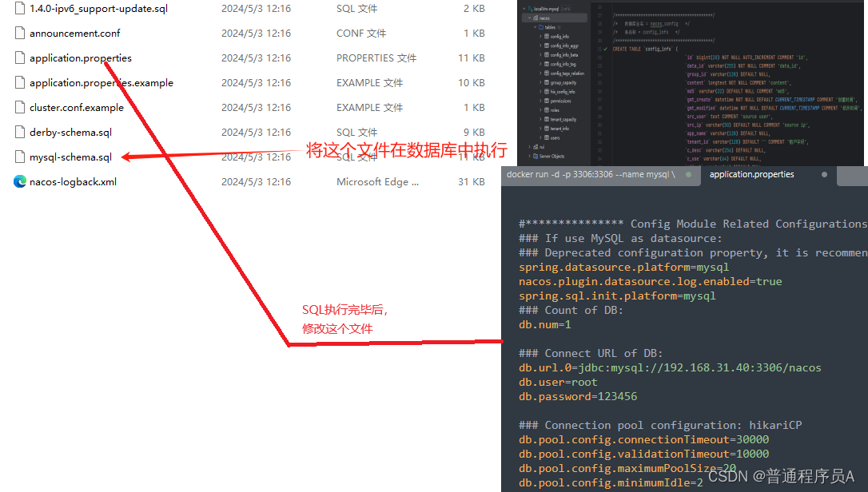Switch to the application.properties editor tab
868x492 pixels.
(766, 174)
